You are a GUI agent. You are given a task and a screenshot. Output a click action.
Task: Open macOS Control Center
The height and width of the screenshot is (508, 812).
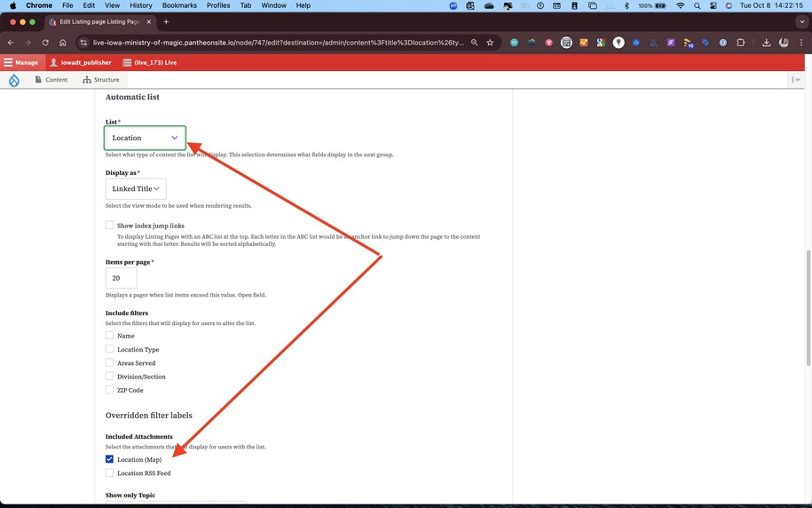[x=713, y=5]
